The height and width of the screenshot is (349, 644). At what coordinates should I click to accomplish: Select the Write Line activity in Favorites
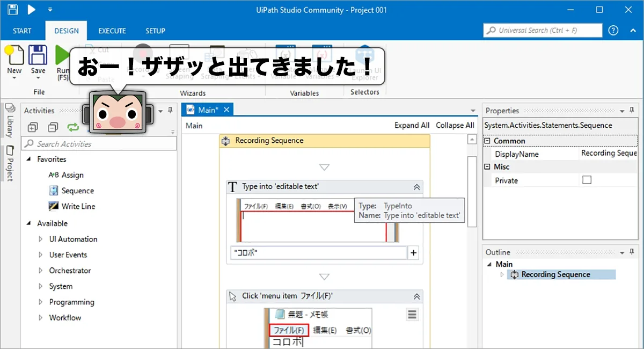72,206
